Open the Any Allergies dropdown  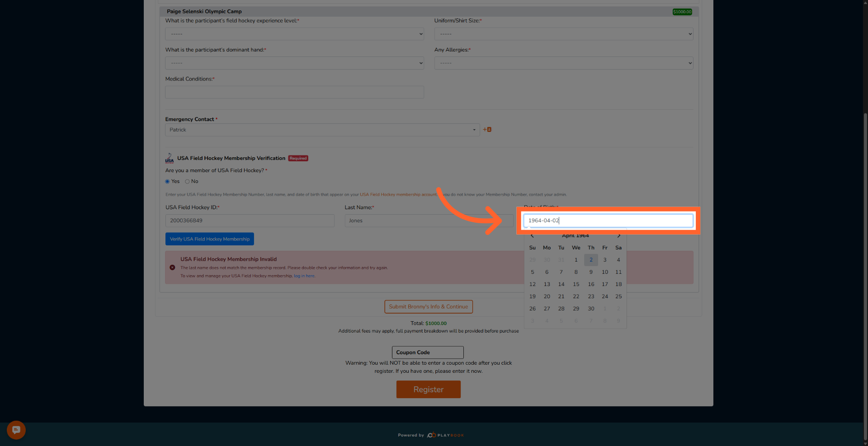pos(564,63)
